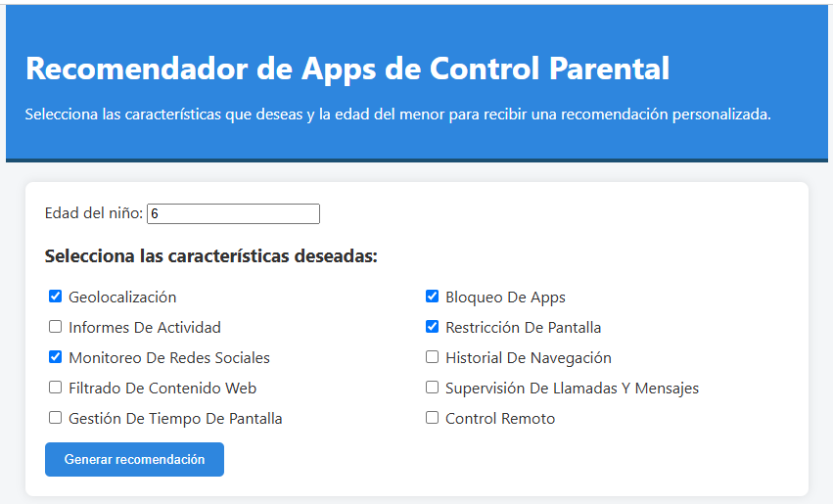Click the Generar recomendación button

(x=134, y=459)
